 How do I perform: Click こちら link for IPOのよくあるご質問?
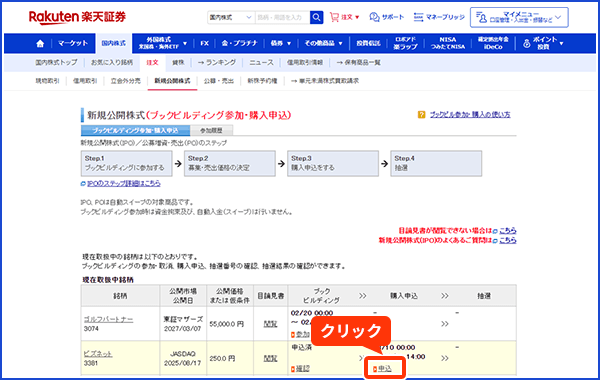tap(507, 240)
